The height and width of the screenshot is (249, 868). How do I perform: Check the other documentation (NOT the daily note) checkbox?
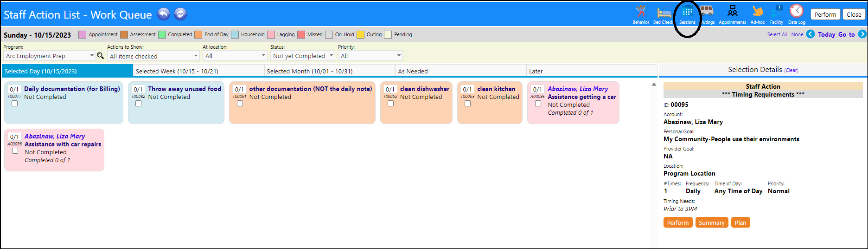[240, 104]
